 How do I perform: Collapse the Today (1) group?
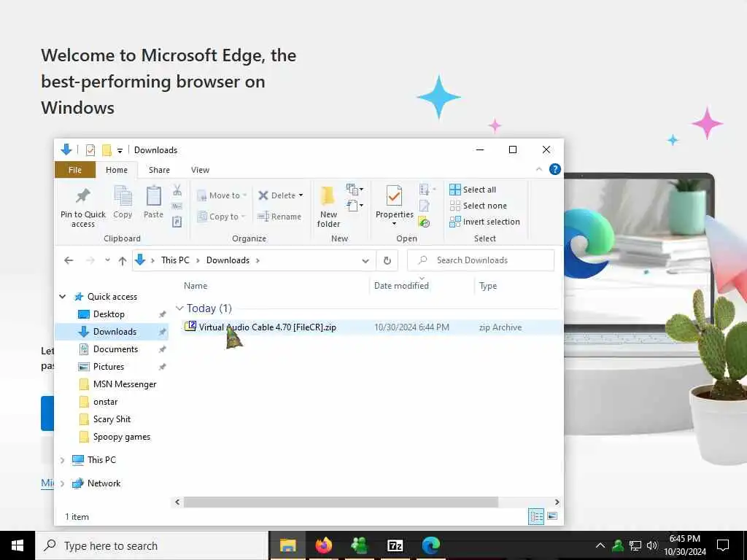[179, 308]
